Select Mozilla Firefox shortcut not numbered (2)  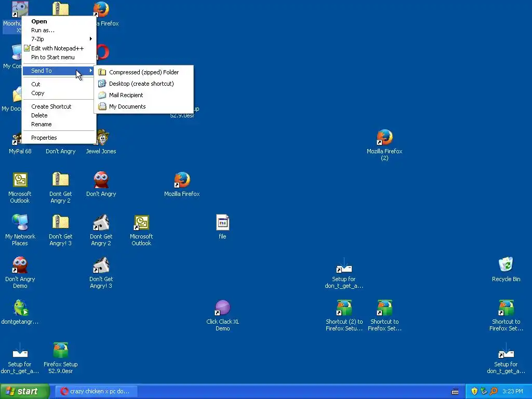(x=182, y=180)
